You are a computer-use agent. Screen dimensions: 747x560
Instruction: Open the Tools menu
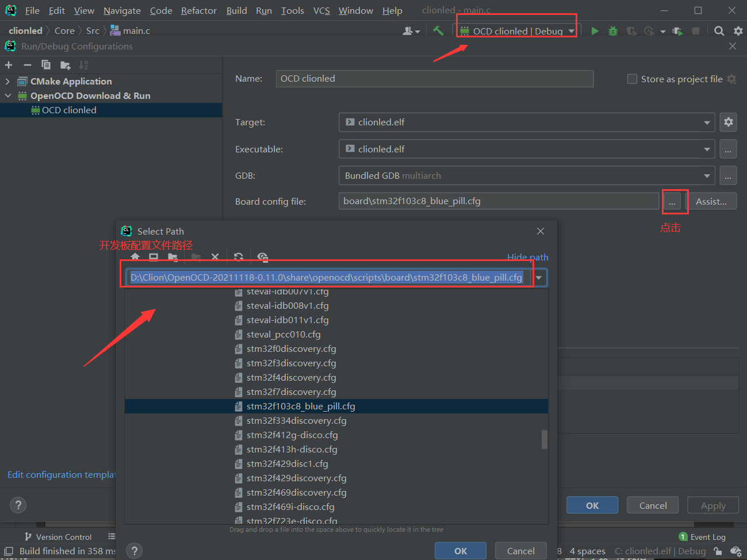click(292, 10)
